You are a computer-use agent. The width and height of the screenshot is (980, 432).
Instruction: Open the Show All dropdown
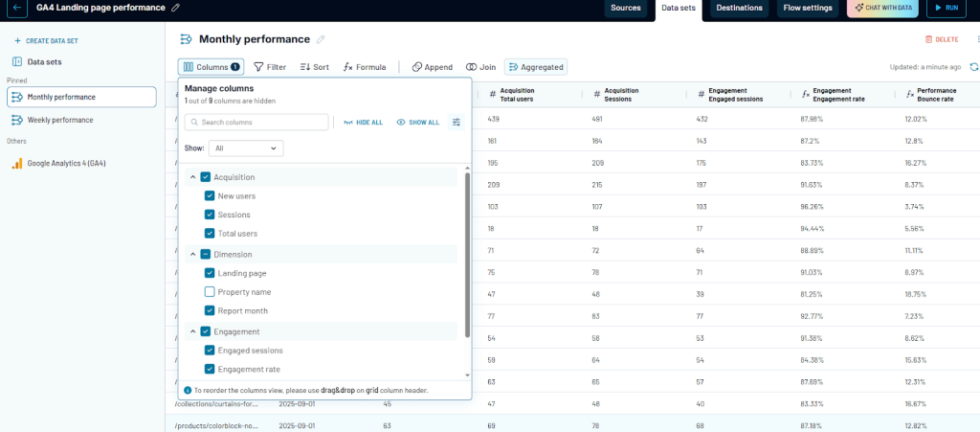pos(245,148)
